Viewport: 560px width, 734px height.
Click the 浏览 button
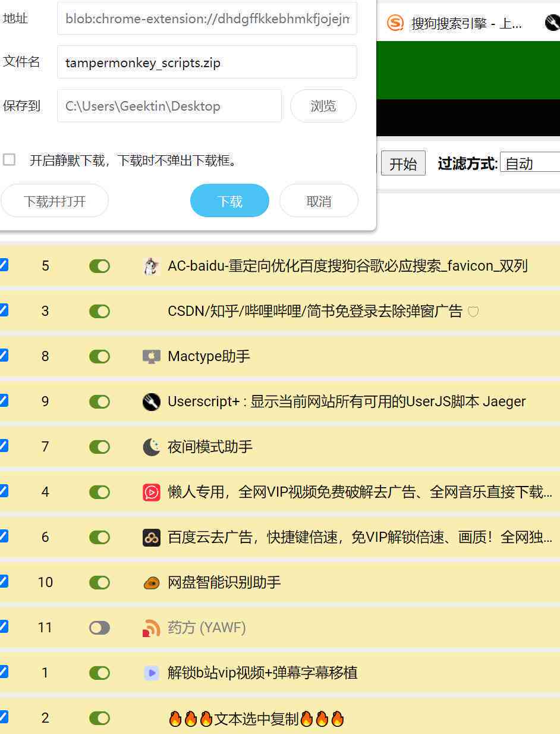(323, 106)
